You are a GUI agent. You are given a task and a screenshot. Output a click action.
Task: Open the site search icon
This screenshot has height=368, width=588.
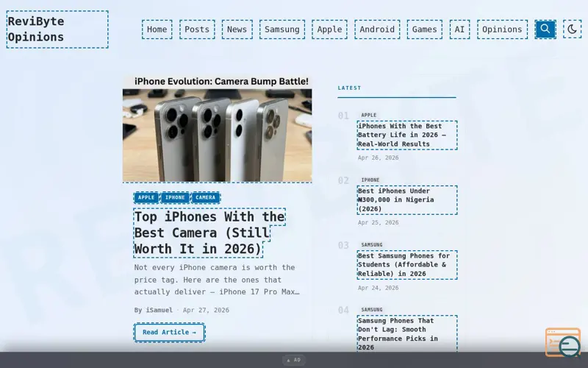(x=545, y=29)
